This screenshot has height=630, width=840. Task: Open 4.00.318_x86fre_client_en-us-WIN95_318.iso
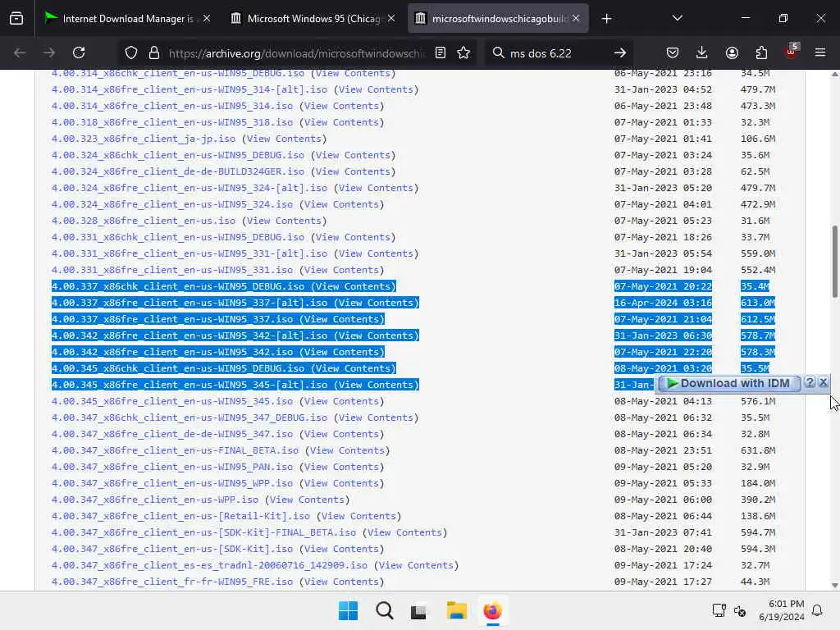coord(172,122)
